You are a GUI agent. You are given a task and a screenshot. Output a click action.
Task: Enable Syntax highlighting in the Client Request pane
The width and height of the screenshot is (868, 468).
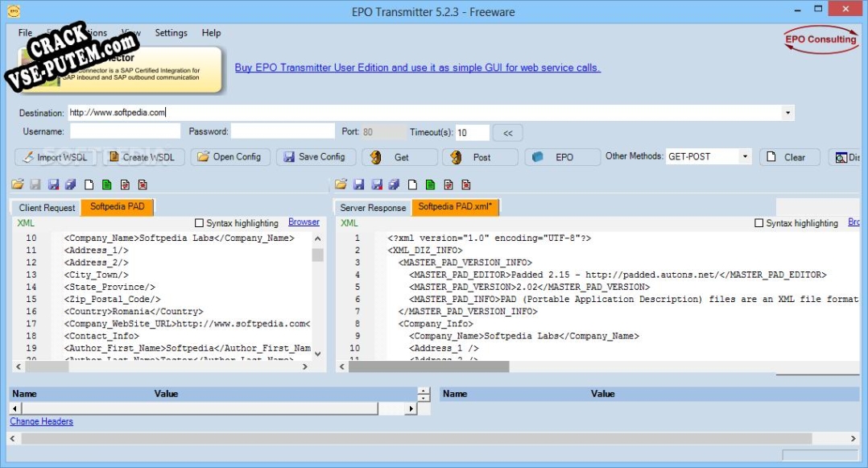[x=200, y=223]
